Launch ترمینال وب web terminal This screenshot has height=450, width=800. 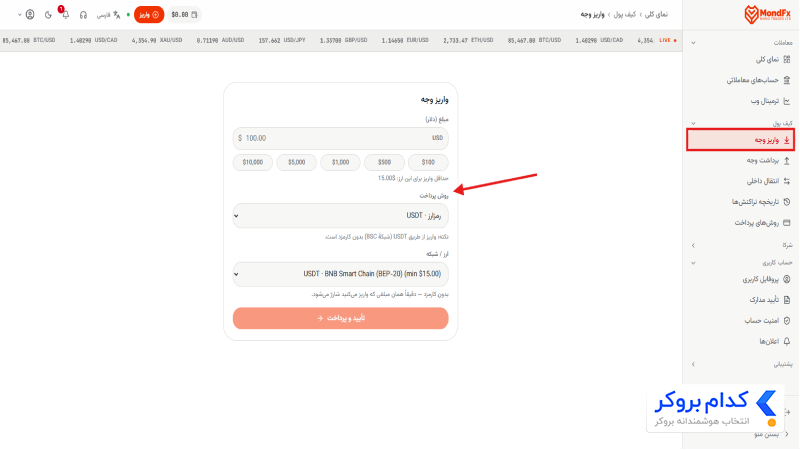point(770,101)
